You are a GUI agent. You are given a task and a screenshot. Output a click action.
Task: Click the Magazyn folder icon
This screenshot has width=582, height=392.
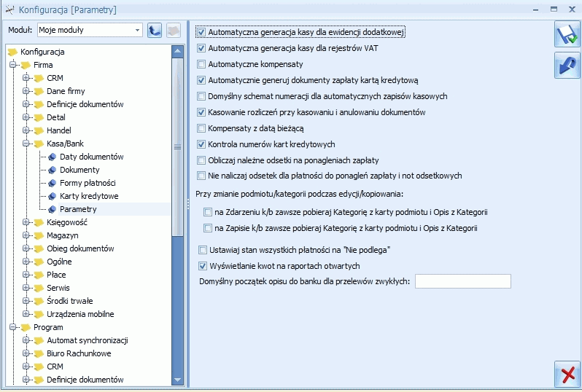click(39, 236)
